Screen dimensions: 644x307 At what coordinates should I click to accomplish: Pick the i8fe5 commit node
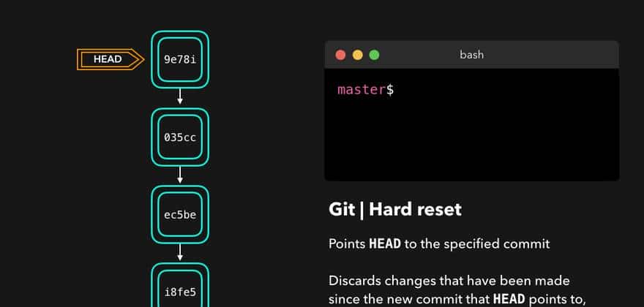(x=180, y=292)
